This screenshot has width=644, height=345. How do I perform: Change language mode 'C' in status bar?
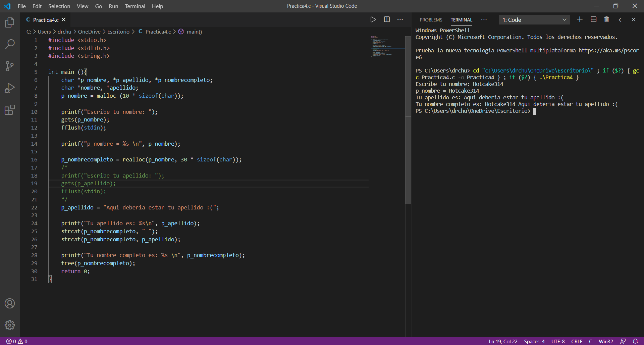click(x=590, y=341)
